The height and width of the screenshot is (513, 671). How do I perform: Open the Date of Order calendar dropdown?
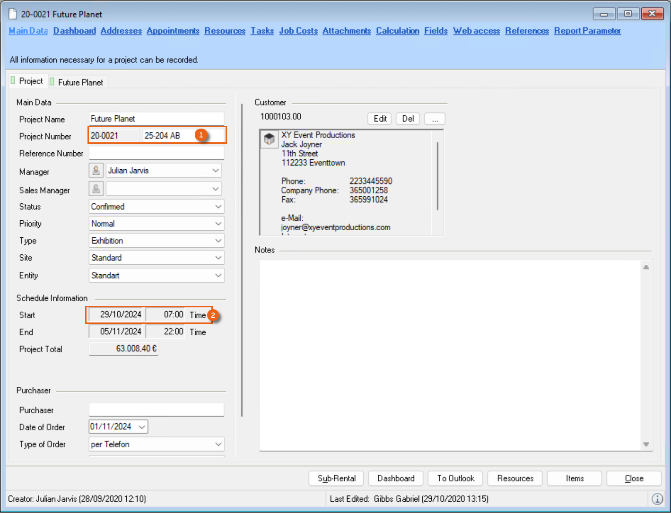[x=140, y=427]
